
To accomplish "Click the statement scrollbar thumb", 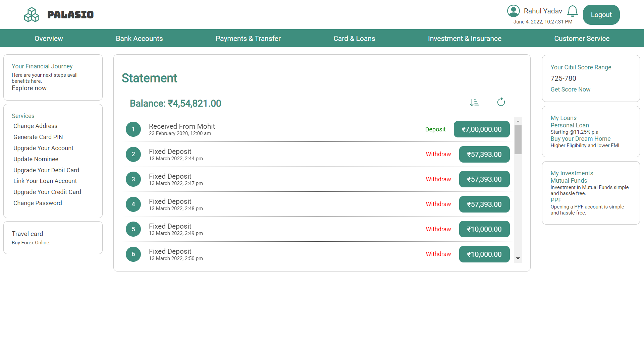I will pyautogui.click(x=518, y=140).
